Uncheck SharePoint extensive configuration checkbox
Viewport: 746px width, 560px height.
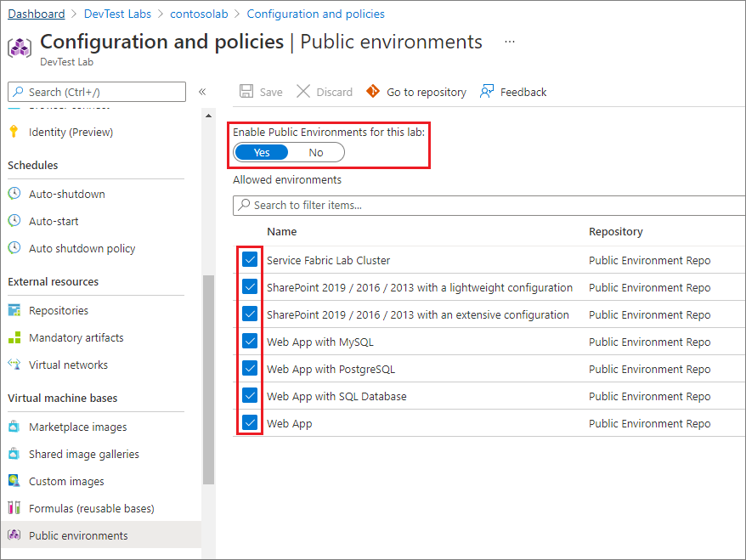click(x=250, y=314)
